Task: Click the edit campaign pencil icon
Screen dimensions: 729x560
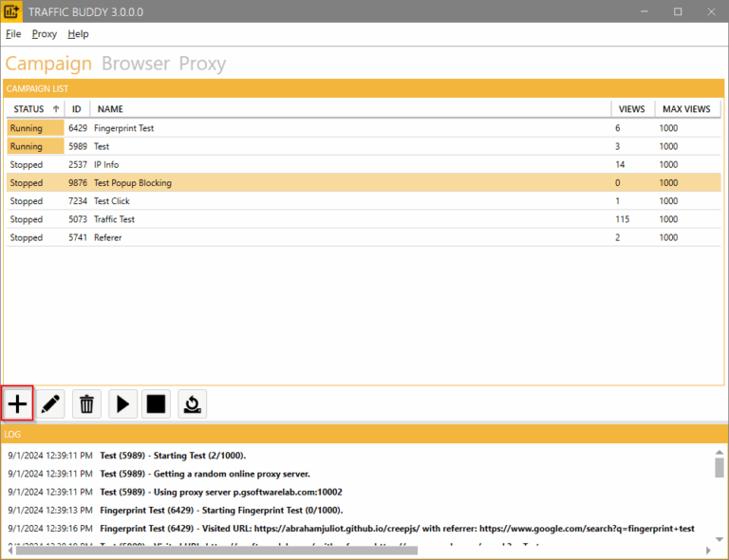Action: tap(52, 403)
